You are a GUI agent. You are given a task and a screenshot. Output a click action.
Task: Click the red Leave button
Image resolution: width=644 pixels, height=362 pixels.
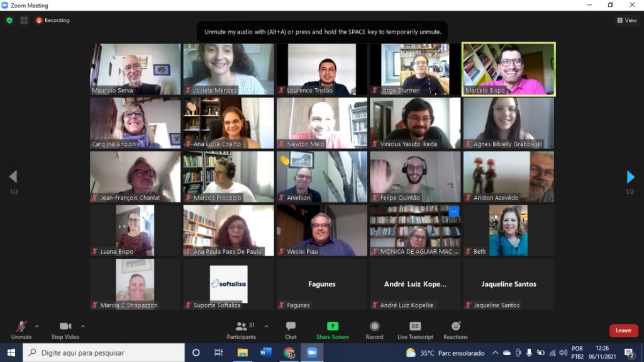click(623, 331)
